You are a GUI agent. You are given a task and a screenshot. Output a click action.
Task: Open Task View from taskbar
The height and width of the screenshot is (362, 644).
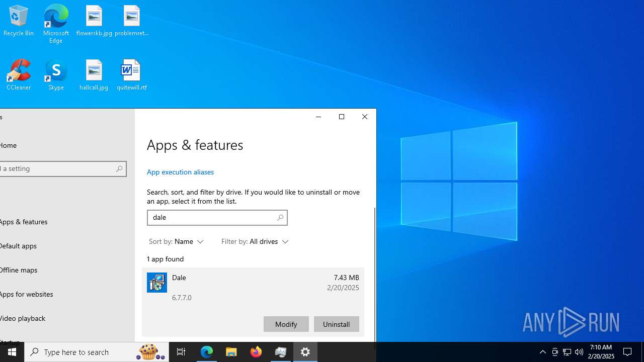pyautogui.click(x=181, y=352)
